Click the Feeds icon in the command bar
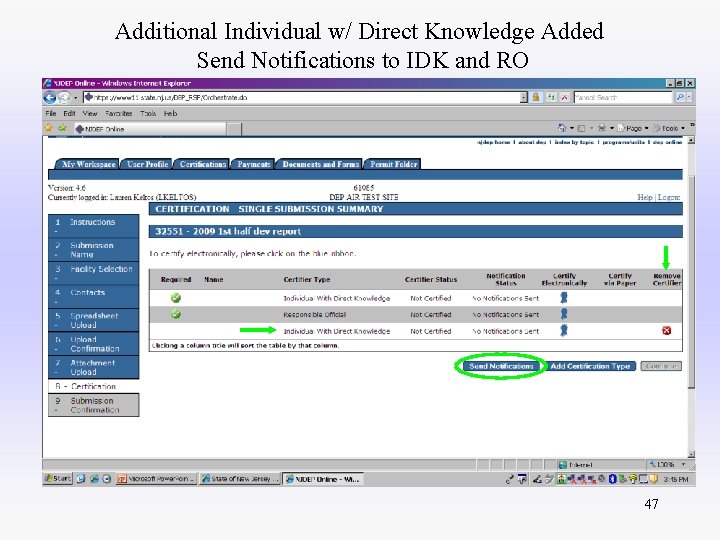This screenshot has width=720, height=540. [581, 129]
